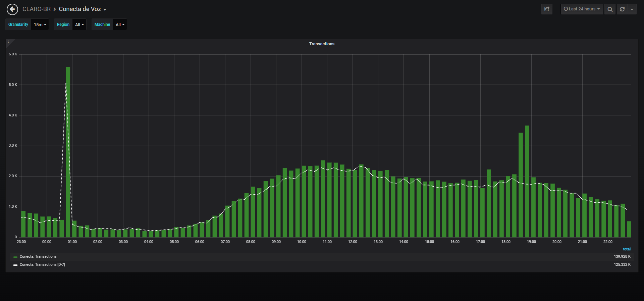The height and width of the screenshot is (301, 644).
Task: Open the share dashboard icon
Action: 547,9
